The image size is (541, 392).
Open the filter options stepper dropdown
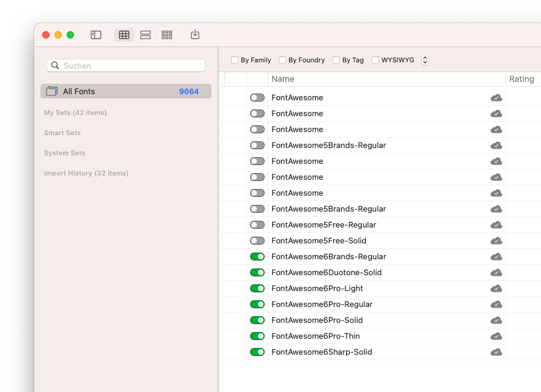tap(425, 60)
